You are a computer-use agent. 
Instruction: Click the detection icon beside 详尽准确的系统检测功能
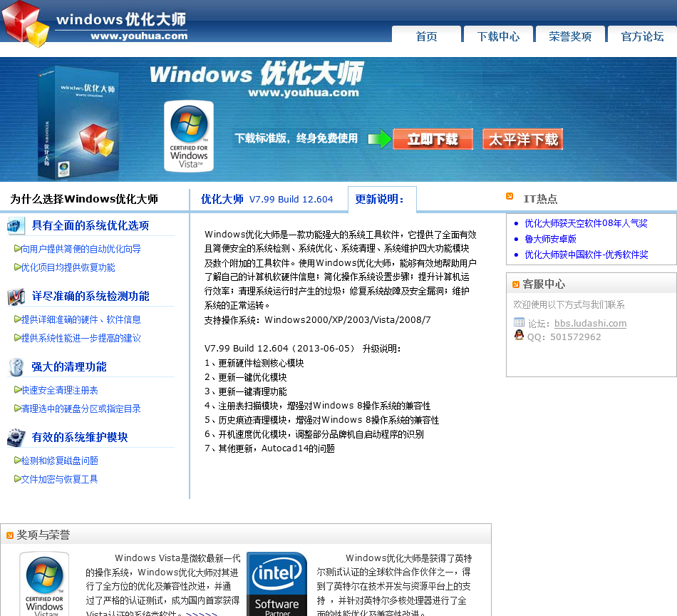[x=16, y=297]
